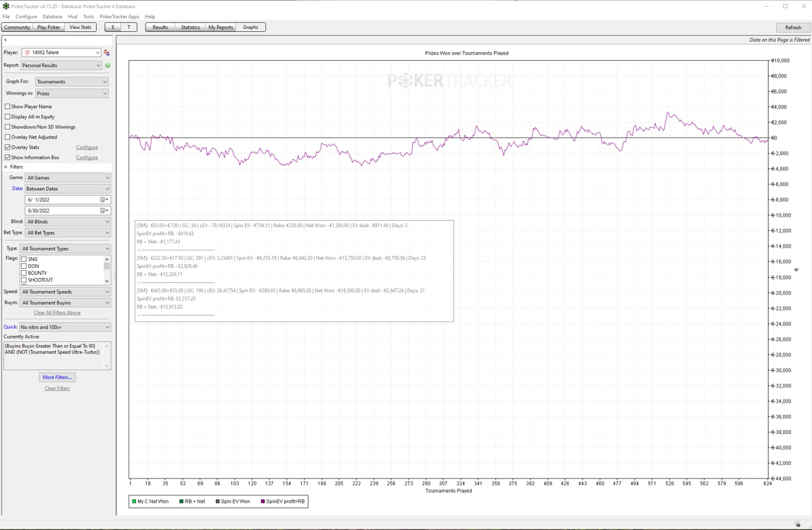Viewport: 812px width, 530px height.
Task: Open the Quick filter dropdown
Action: tap(65, 327)
